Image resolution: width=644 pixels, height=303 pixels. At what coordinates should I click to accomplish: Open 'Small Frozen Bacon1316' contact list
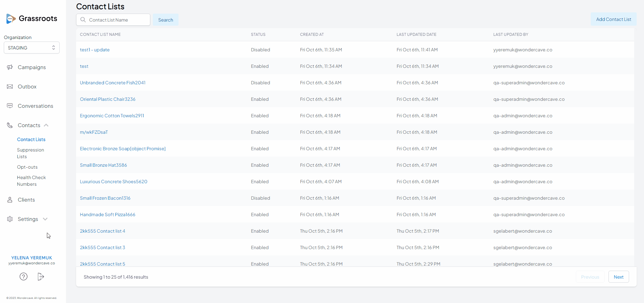105,198
